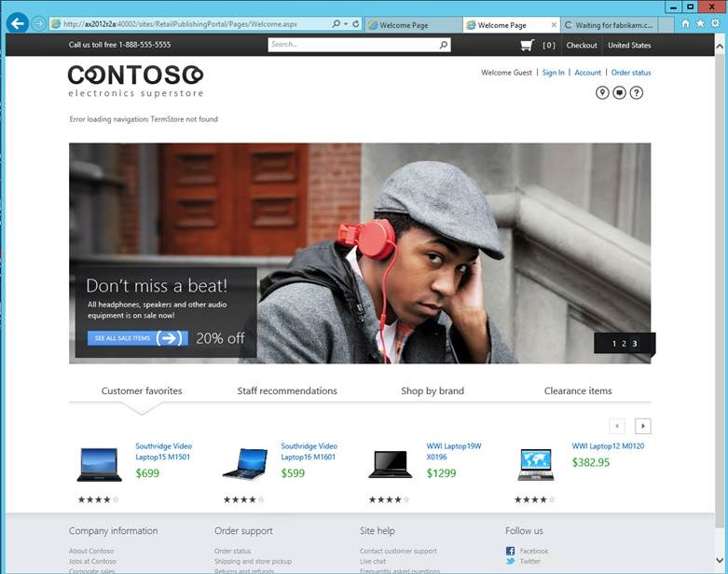
Task: Click the See All Sale Items button
Action: 138,338
